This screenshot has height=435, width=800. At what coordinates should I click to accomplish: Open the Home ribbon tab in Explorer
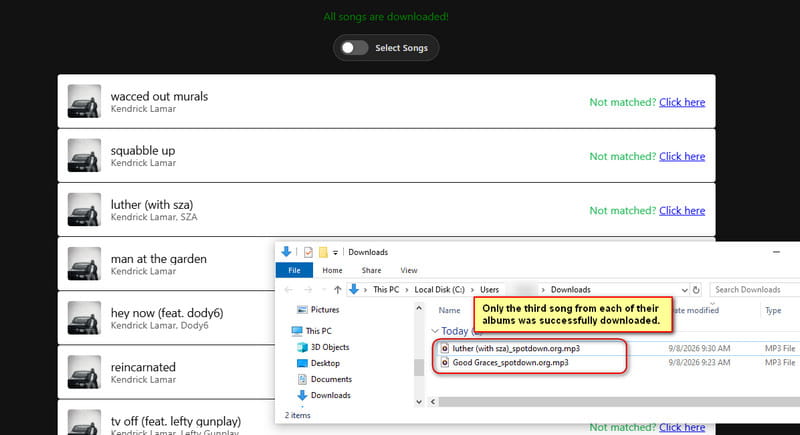332,270
